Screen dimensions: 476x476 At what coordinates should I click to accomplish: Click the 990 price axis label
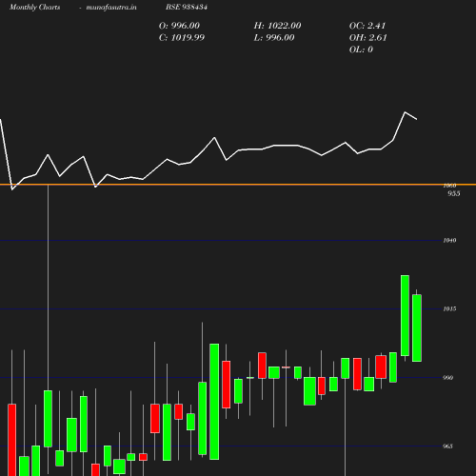pyautogui.click(x=447, y=378)
